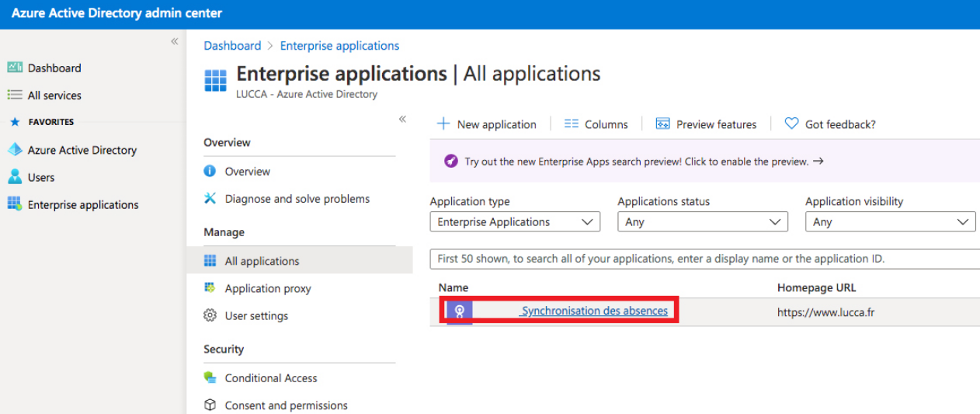Sort by the Name column header
The height and width of the screenshot is (414, 980).
pos(454,287)
